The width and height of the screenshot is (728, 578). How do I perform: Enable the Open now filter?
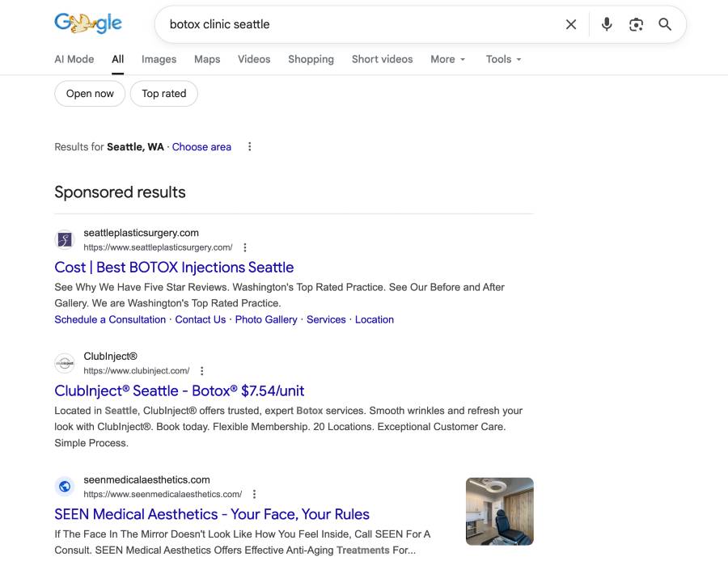click(89, 93)
